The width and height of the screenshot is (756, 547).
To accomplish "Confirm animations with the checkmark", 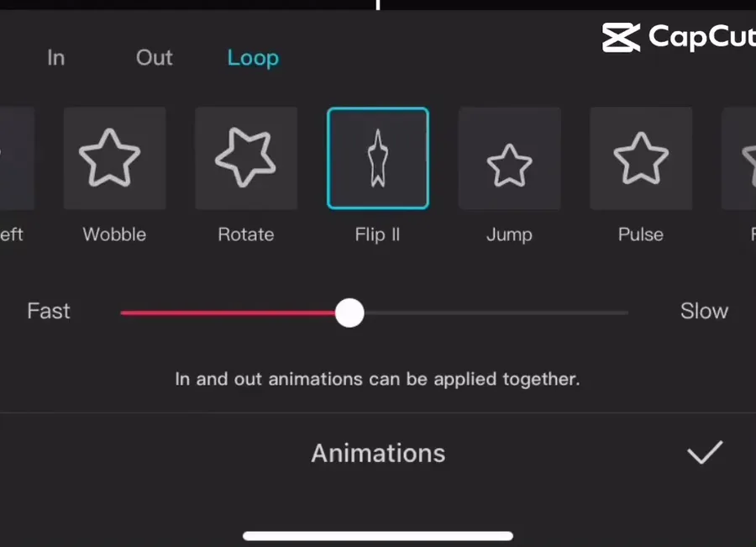I will [705, 452].
